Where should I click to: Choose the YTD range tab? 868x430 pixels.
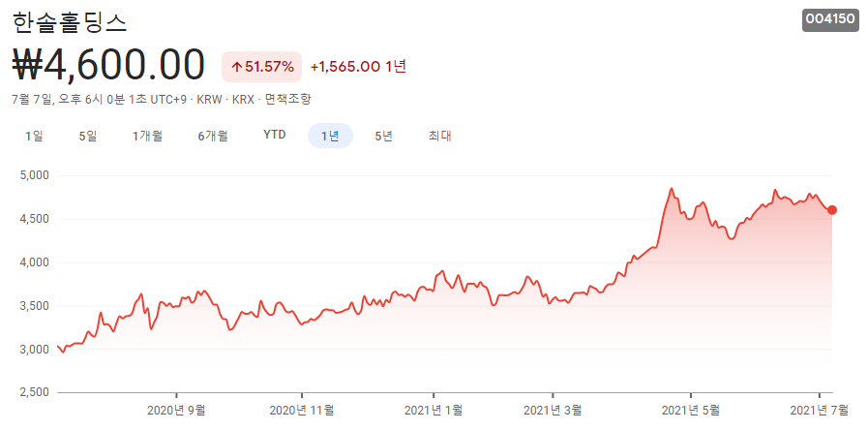(275, 136)
